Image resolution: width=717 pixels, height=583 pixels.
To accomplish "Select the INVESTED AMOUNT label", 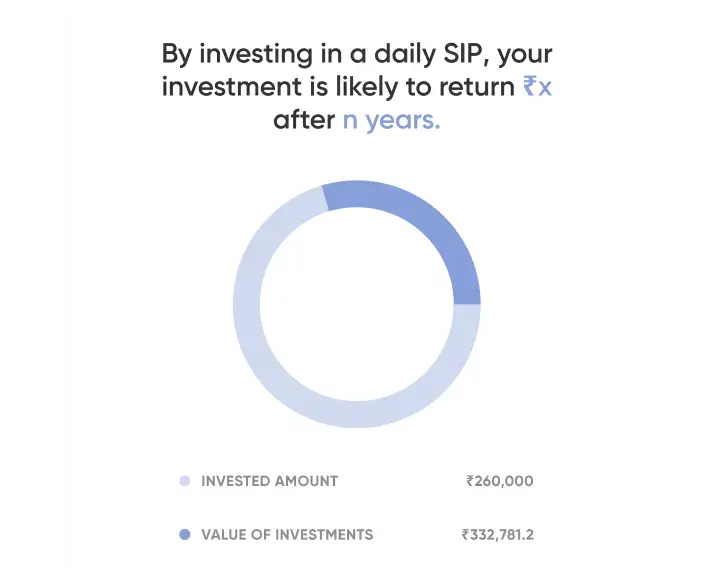I will (x=270, y=481).
